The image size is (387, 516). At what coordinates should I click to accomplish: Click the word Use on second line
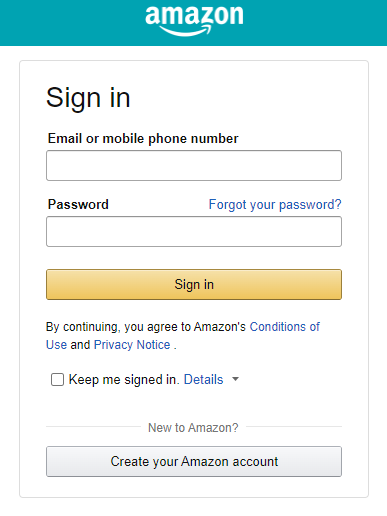[56, 345]
